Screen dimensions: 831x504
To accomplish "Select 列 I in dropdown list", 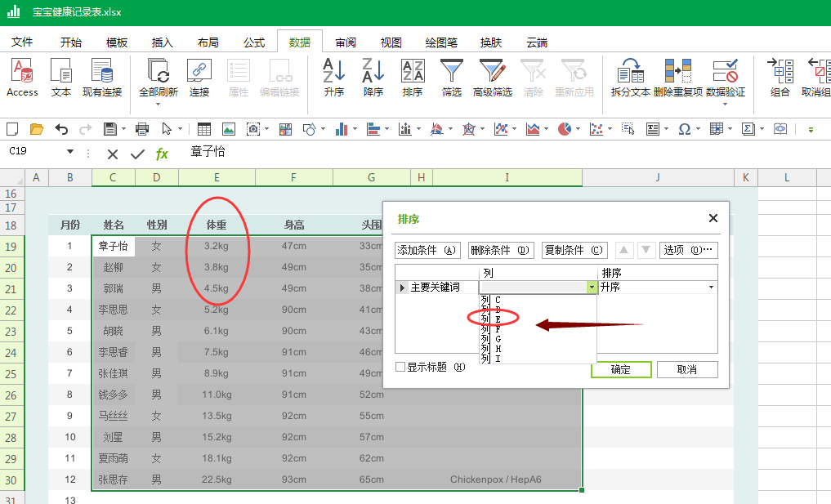I will click(x=538, y=359).
